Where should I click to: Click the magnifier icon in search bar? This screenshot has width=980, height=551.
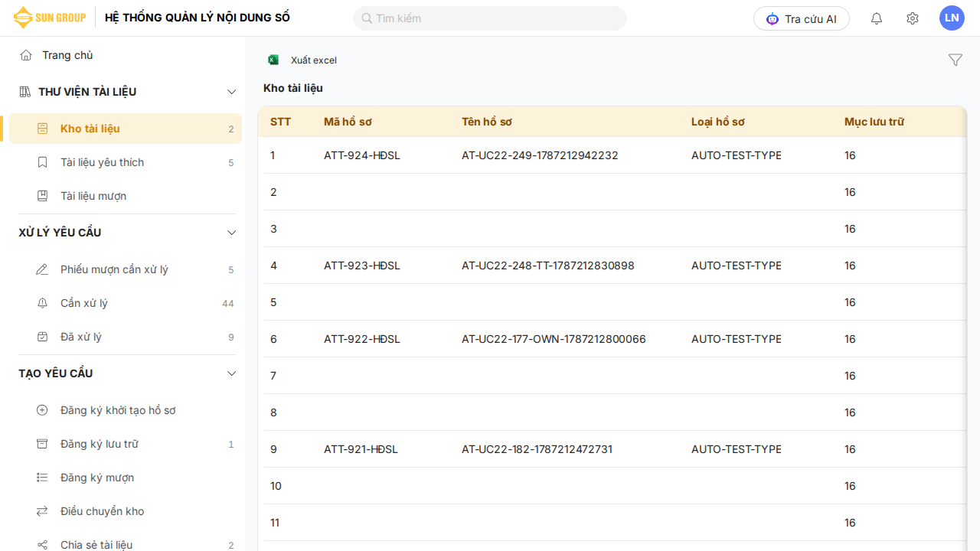(x=367, y=18)
